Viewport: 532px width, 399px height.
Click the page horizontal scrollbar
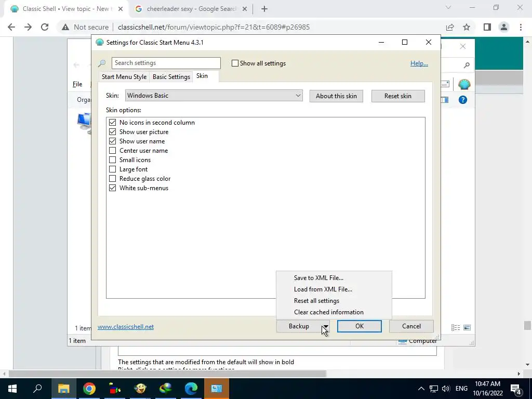(x=167, y=374)
